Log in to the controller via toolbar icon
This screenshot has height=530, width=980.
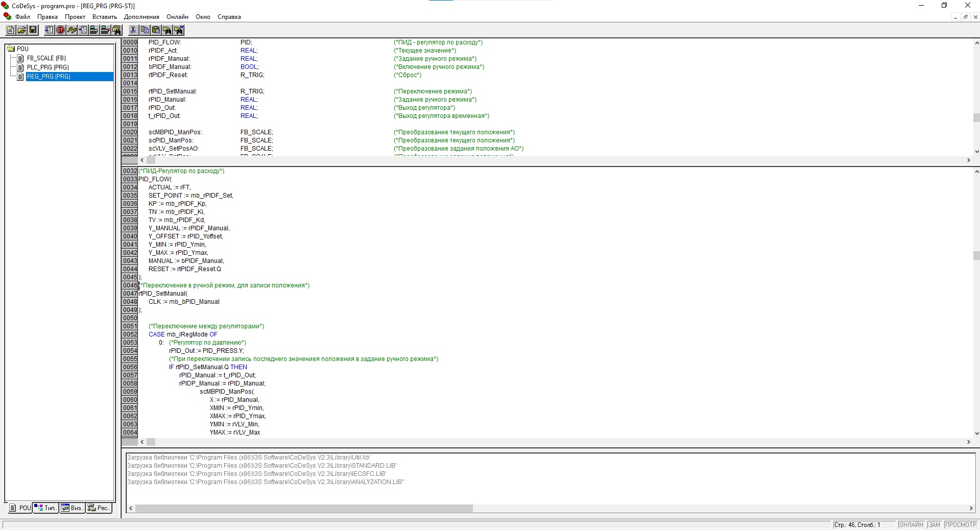click(94, 30)
